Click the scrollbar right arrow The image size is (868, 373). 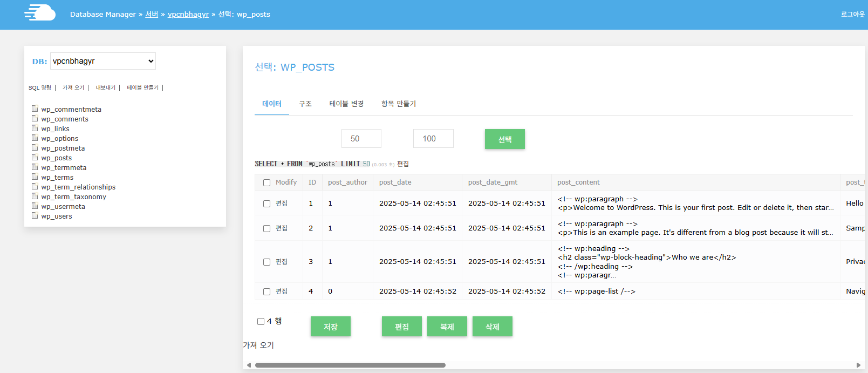(859, 365)
